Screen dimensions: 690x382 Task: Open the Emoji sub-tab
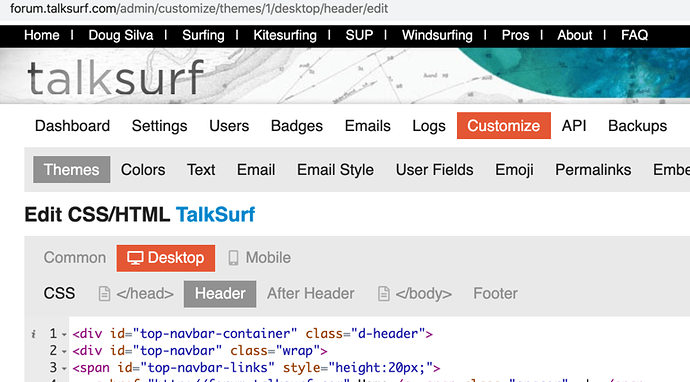[514, 170]
